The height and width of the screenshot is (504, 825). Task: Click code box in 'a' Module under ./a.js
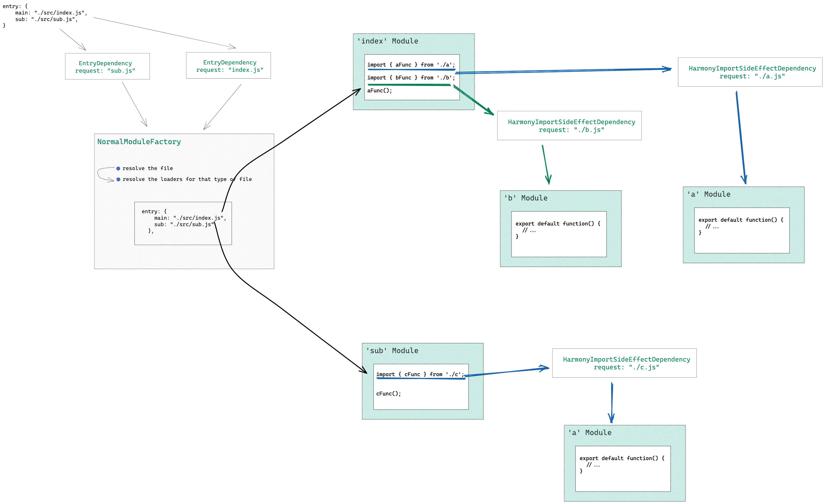(x=742, y=230)
